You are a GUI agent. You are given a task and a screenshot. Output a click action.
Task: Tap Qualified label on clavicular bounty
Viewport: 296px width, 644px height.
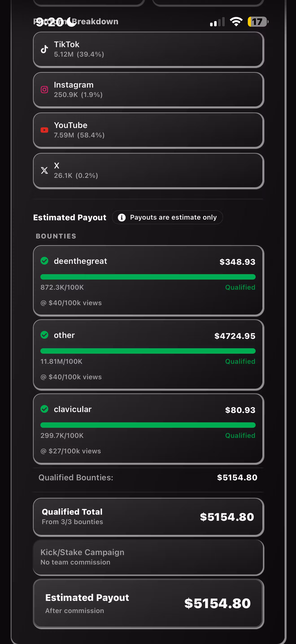tap(240, 435)
